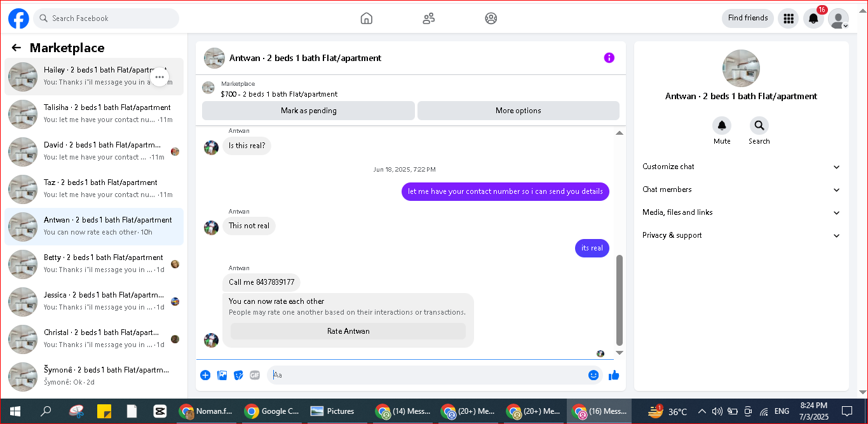
Task: Click More options button
Action: pos(518,111)
